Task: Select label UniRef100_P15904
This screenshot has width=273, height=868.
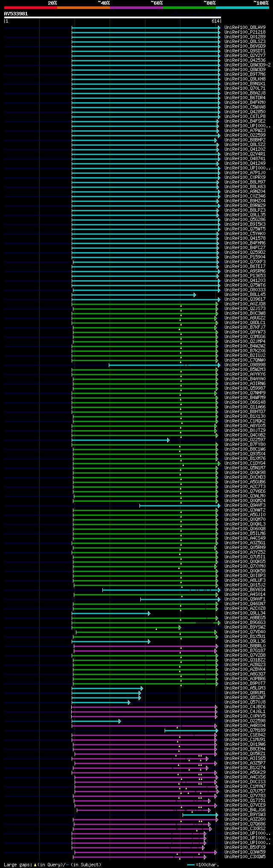Action: (245, 257)
